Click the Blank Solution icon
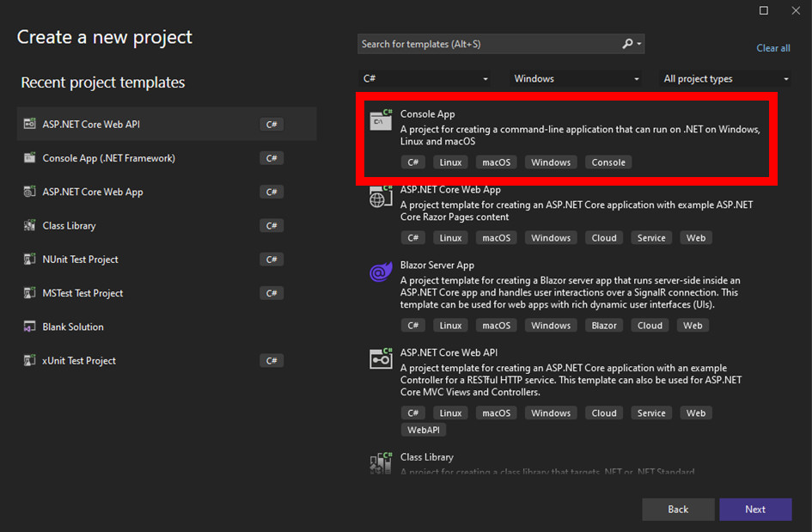 click(29, 327)
